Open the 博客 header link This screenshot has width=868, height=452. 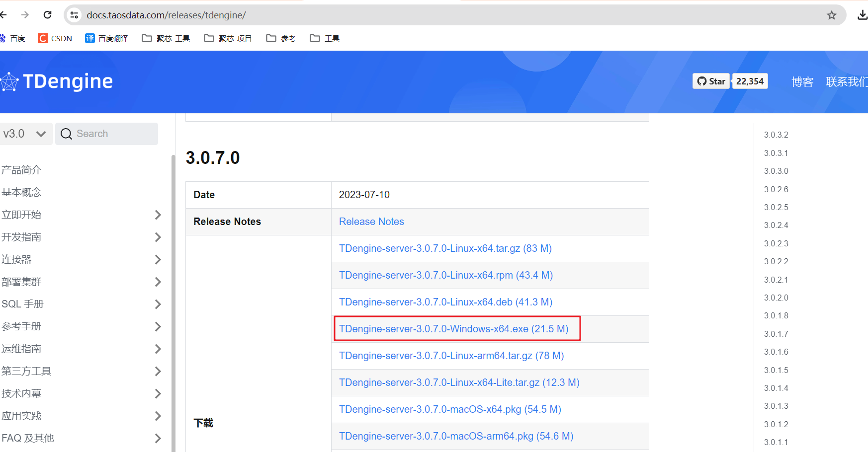pos(802,82)
